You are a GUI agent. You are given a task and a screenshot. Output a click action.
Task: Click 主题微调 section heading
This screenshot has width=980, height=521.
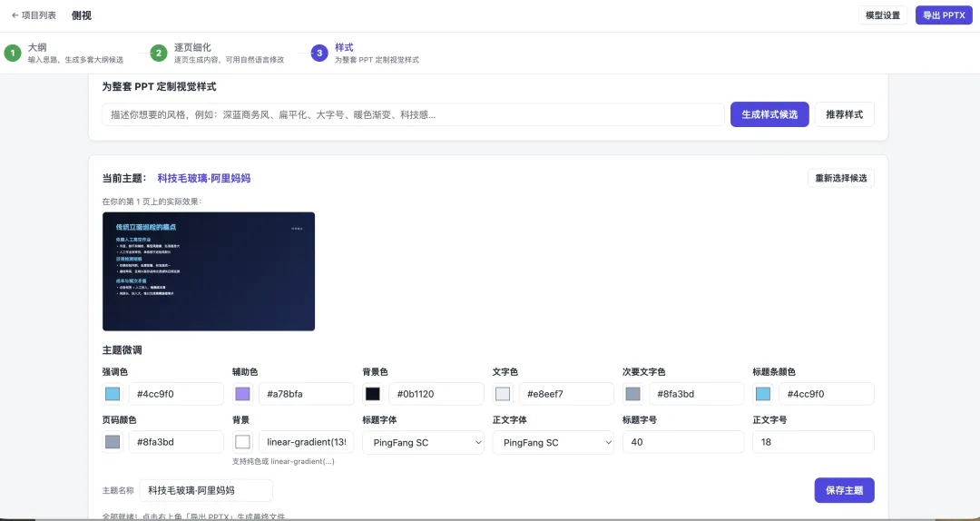click(122, 350)
